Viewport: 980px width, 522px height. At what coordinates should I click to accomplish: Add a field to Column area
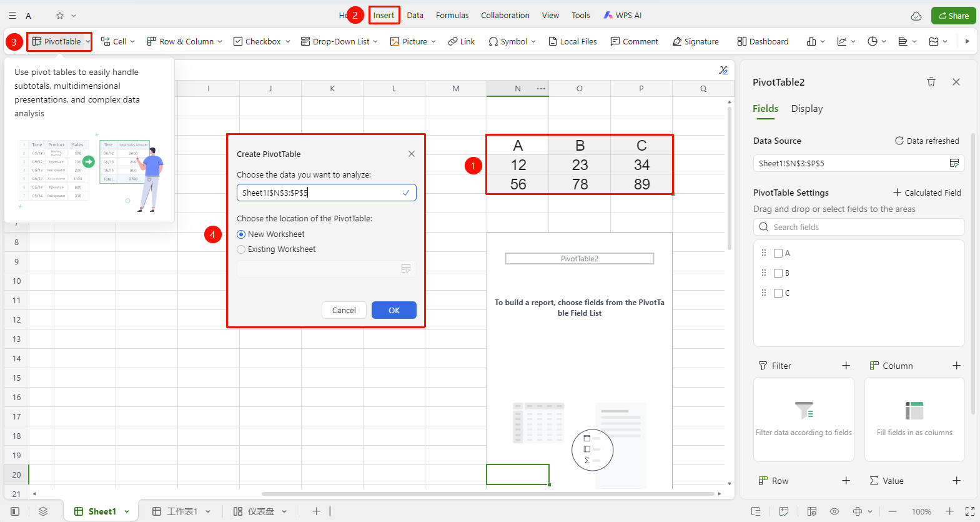(x=956, y=366)
